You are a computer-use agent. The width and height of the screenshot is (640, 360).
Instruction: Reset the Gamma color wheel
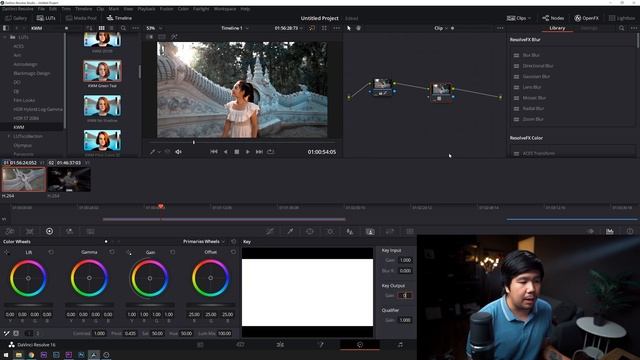coord(112,252)
